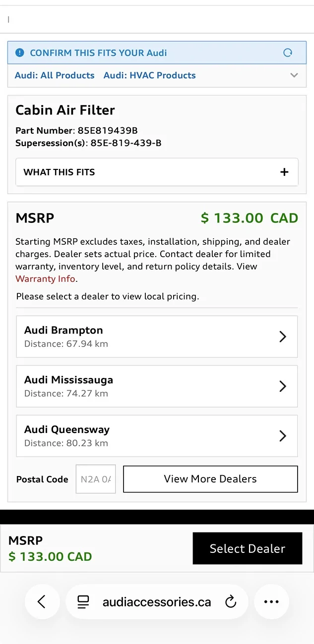The image size is (314, 644).
Task: Open the Audi Mississauga dealer entry
Action: pyautogui.click(x=157, y=386)
